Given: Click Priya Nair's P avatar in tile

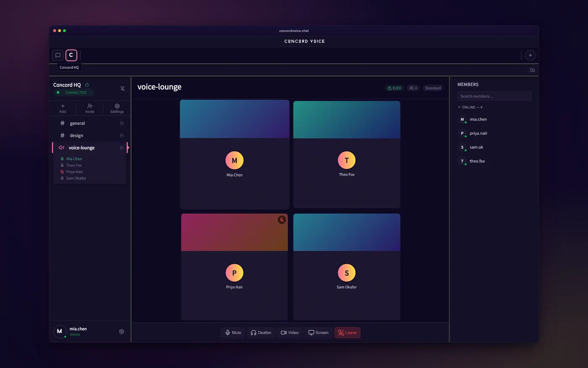Looking at the screenshot, I should [234, 273].
